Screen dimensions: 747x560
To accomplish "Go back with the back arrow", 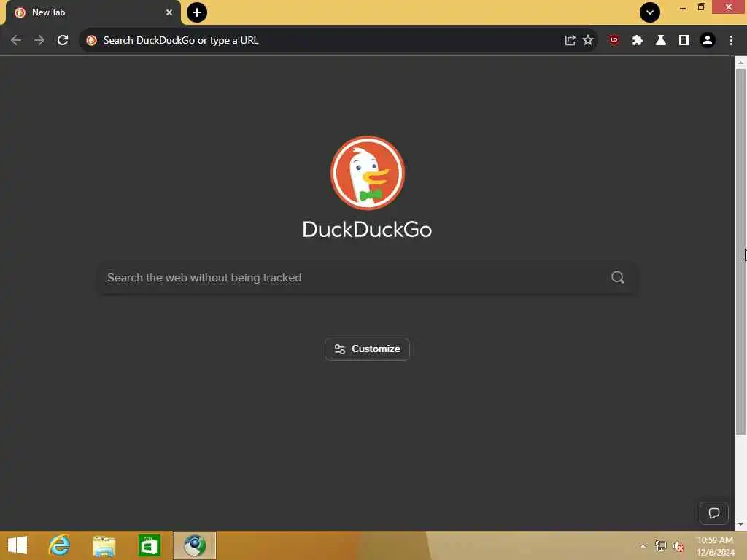I will [x=16, y=41].
